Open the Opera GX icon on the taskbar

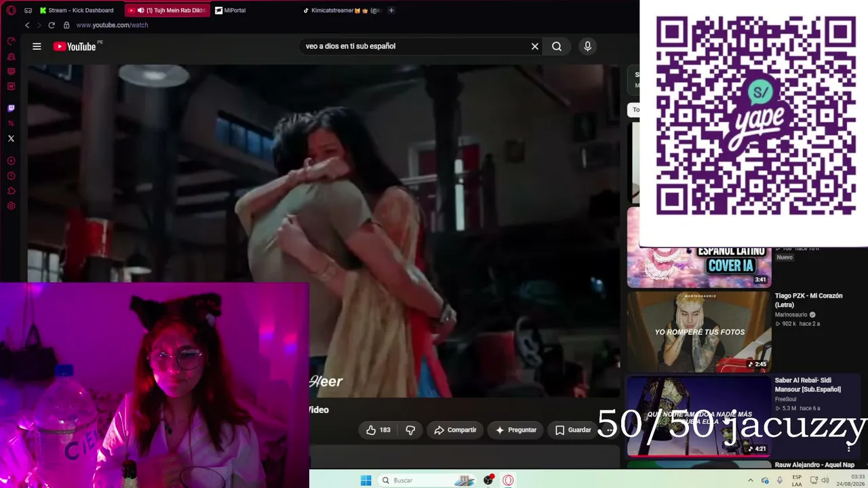click(508, 480)
